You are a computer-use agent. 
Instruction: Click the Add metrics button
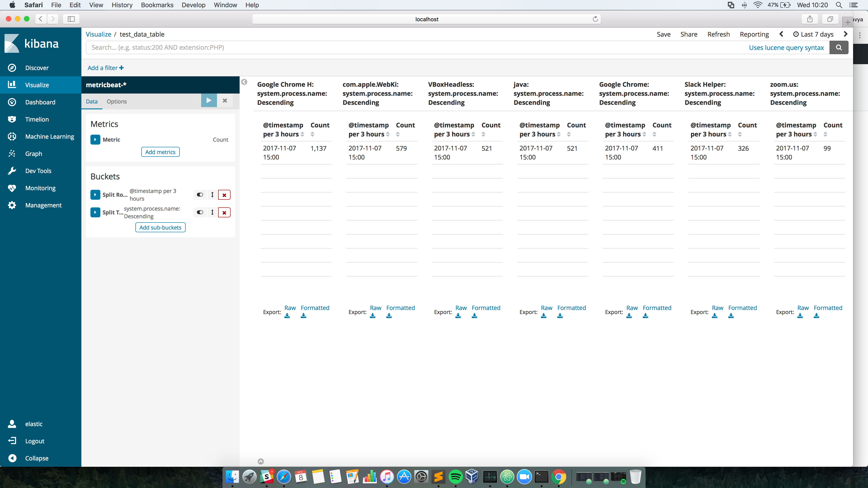pyautogui.click(x=160, y=152)
